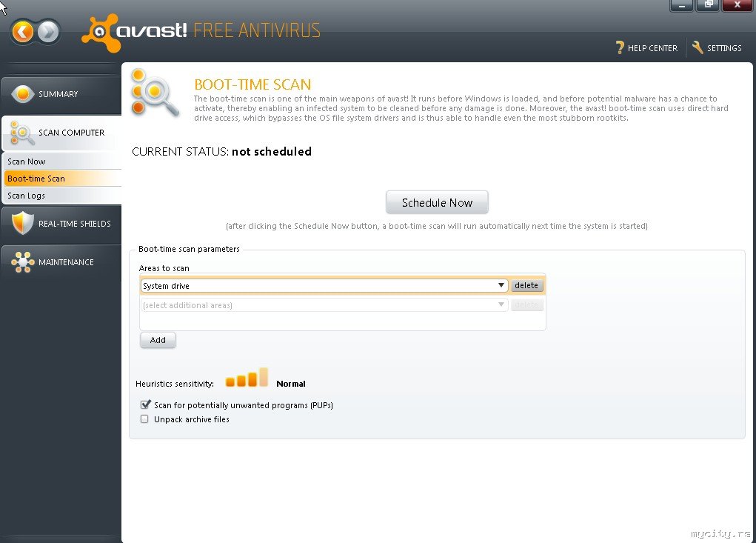Click the Summary orange orb icon
This screenshot has width=756, height=543.
[x=22, y=94]
